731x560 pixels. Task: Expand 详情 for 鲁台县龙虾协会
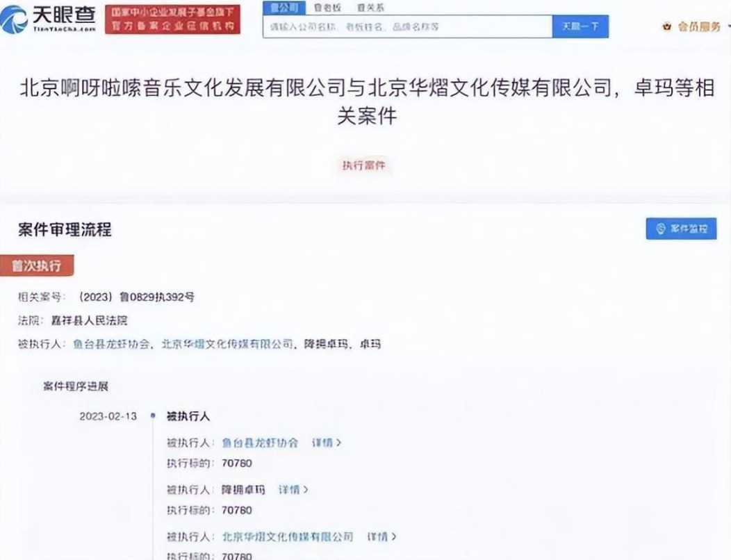pyautogui.click(x=326, y=443)
